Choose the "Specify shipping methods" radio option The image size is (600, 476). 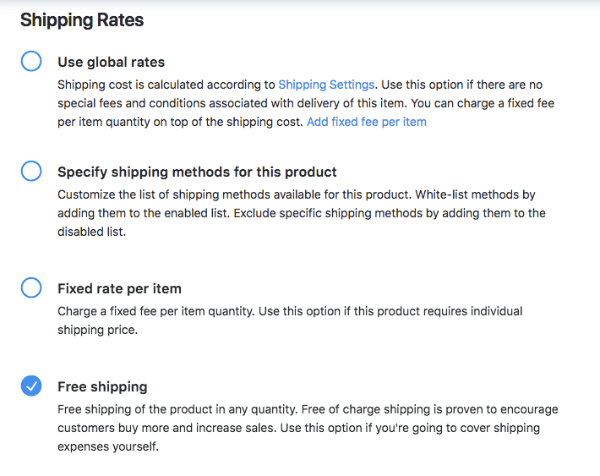tap(31, 171)
